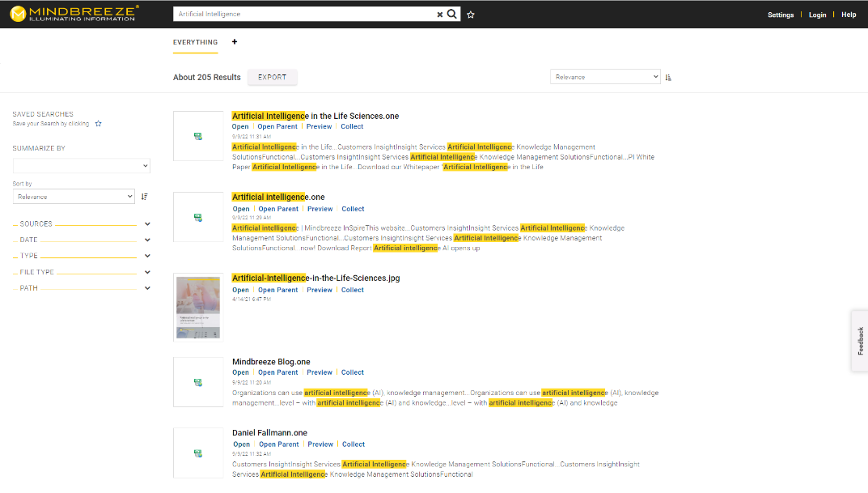The image size is (868, 493).
Task: Click thumbnail icon of Life Sciences.one result
Action: click(198, 136)
